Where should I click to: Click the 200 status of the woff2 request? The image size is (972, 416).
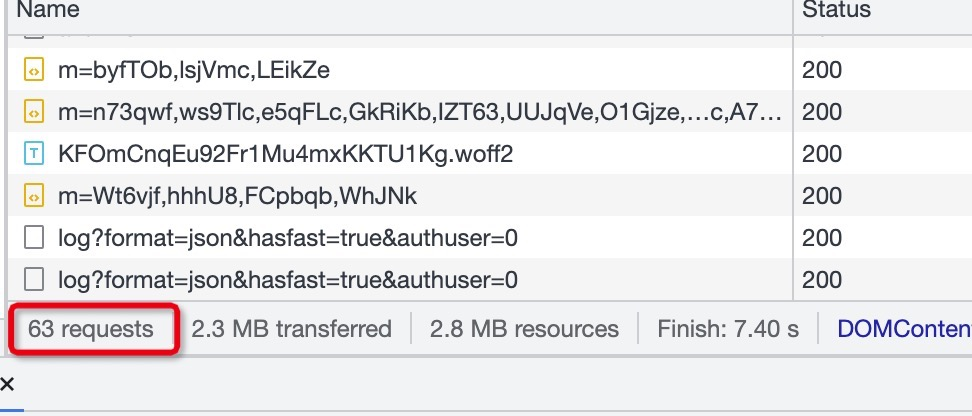pyautogui.click(x=822, y=154)
